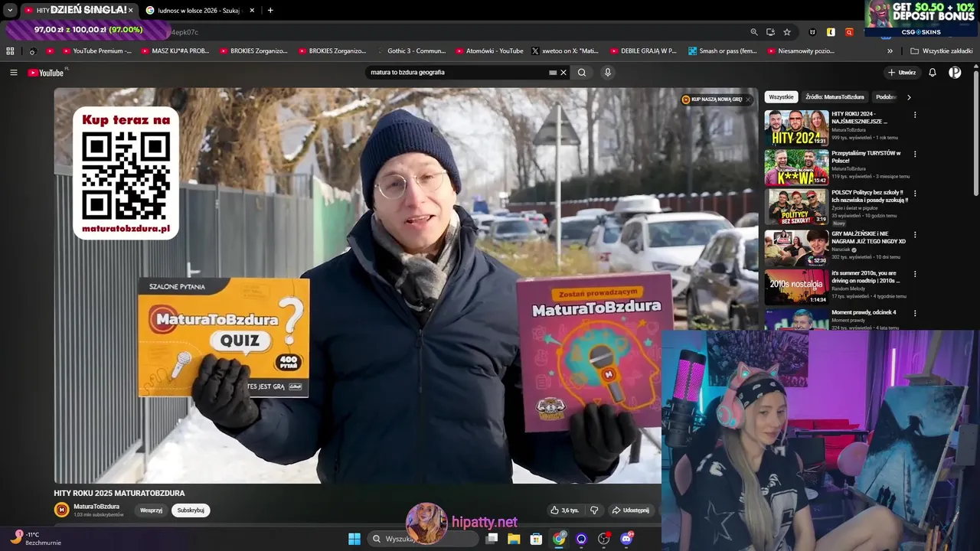The width and height of the screenshot is (980, 551).
Task: Show more filter chips with arrow
Action: (909, 97)
